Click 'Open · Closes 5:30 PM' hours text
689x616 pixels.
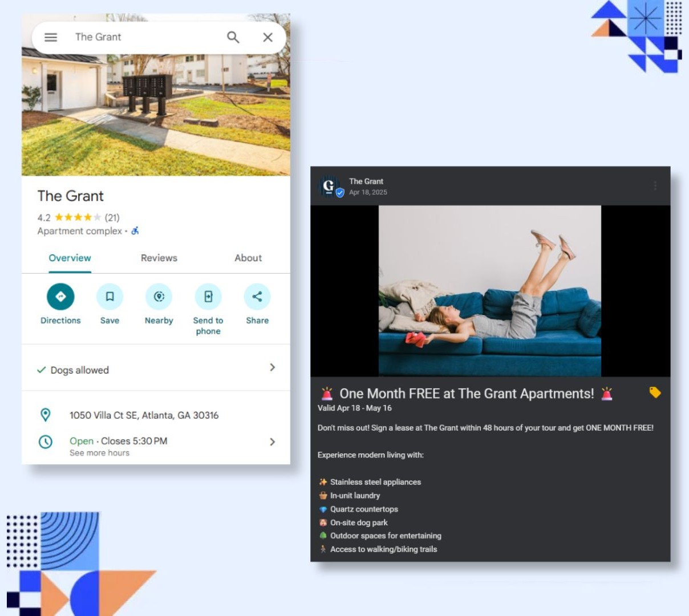118,441
